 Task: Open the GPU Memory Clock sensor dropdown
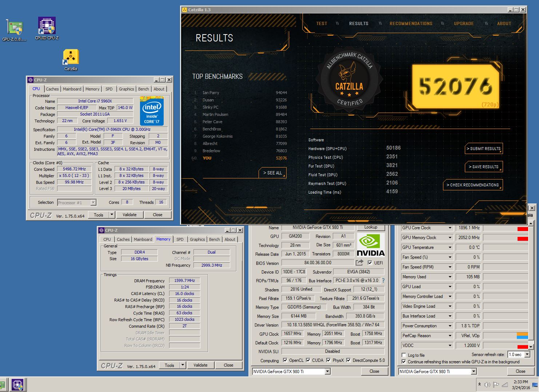[450, 238]
